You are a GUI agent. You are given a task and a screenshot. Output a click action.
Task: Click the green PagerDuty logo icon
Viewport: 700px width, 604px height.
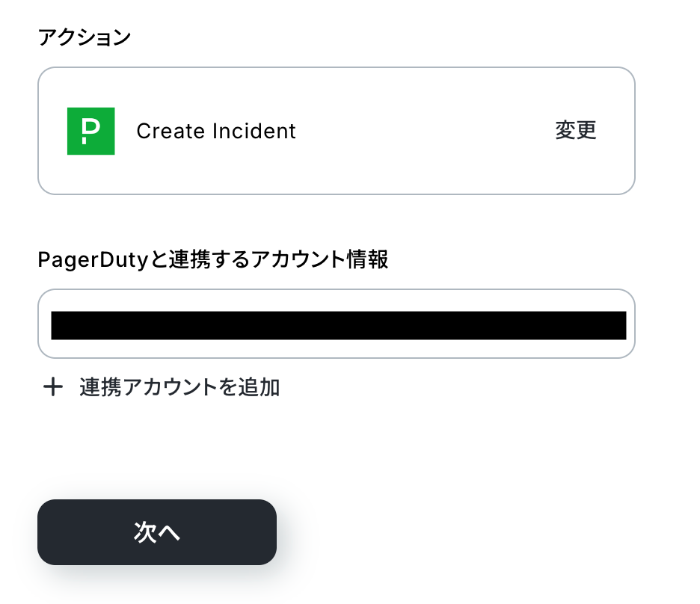tap(90, 132)
